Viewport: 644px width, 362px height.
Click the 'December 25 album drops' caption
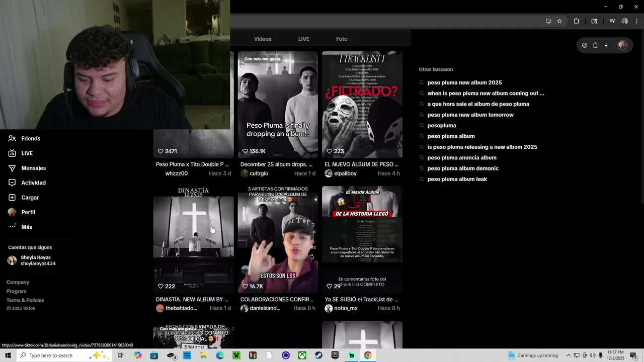[x=276, y=164]
